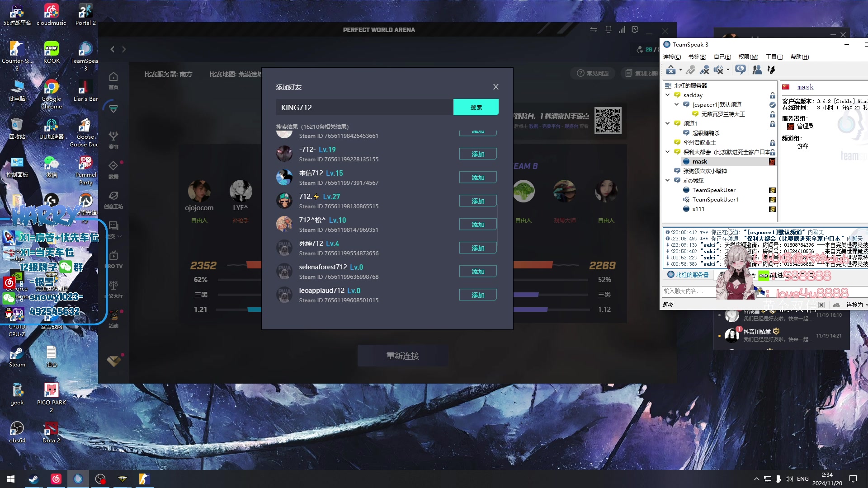The image size is (868, 488).
Task: Click the 重新连接 button in arena client
Action: [x=402, y=356]
